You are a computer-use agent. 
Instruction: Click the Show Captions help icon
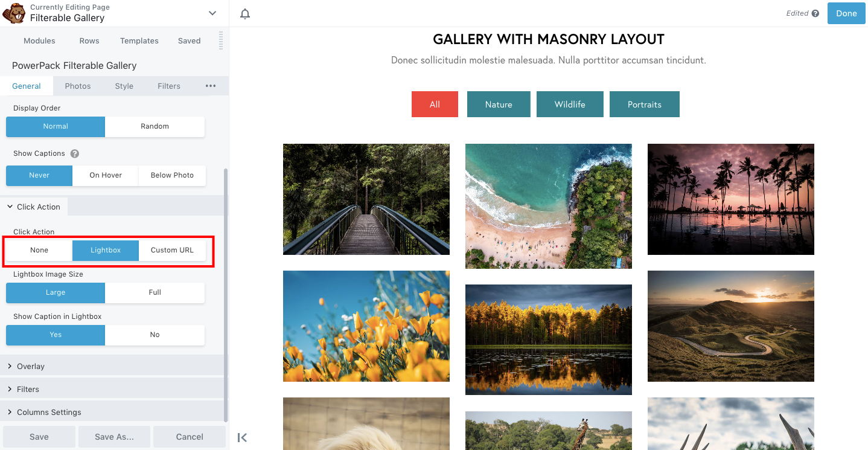(74, 153)
